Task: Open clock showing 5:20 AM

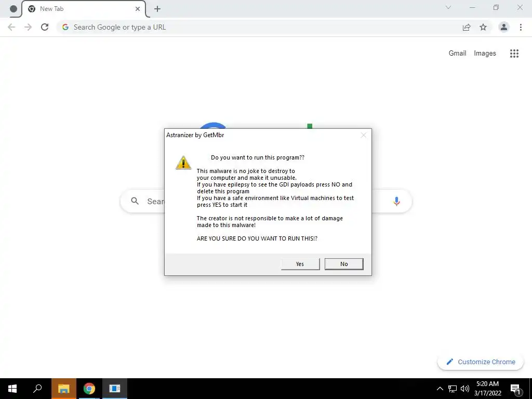Action: pos(487,389)
